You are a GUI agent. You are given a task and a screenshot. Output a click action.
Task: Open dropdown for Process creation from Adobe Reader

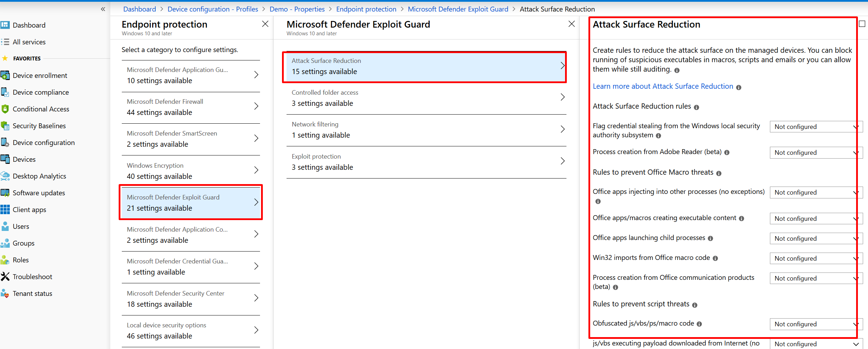[x=816, y=153]
